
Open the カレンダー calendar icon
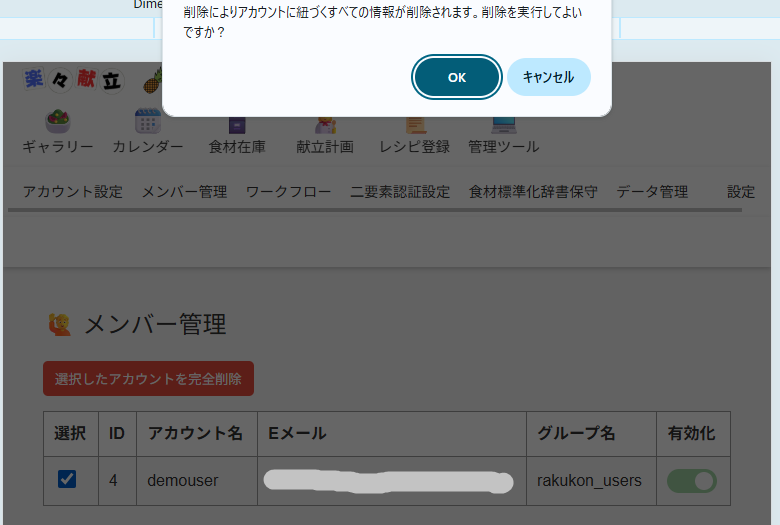[x=148, y=121]
